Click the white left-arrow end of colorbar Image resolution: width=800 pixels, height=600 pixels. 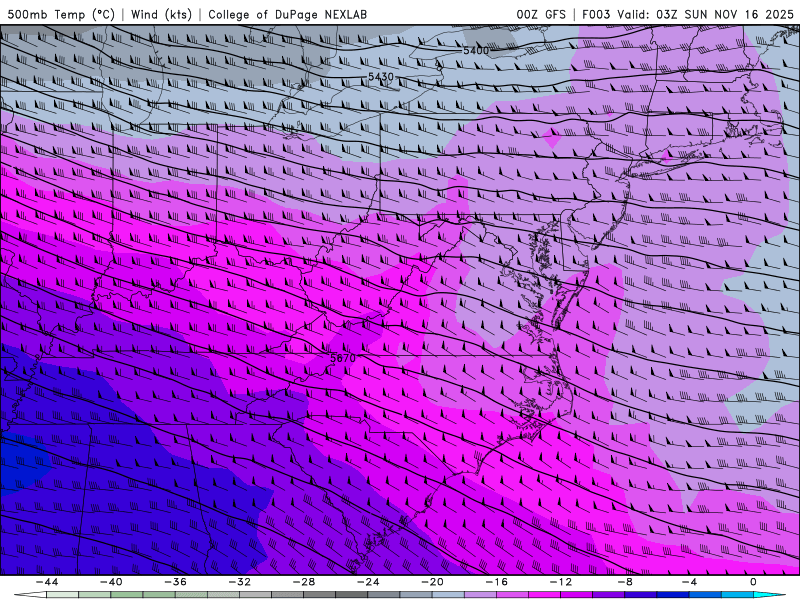click(x=30, y=595)
